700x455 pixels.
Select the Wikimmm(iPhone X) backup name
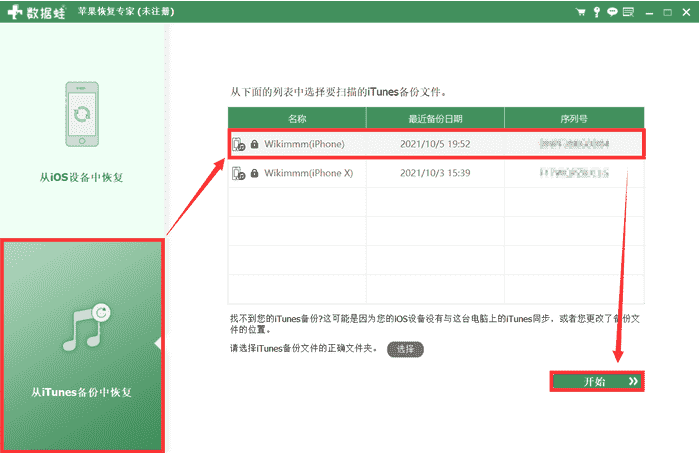coord(308,173)
